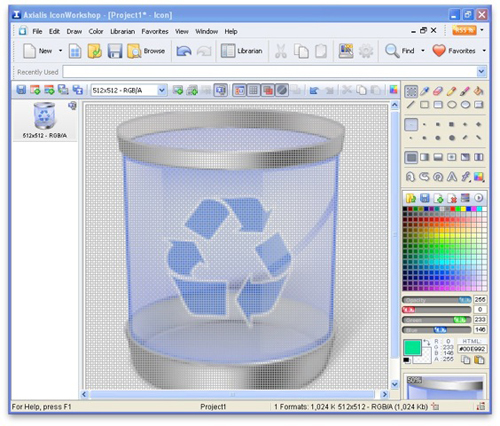Click the New document button

point(37,51)
